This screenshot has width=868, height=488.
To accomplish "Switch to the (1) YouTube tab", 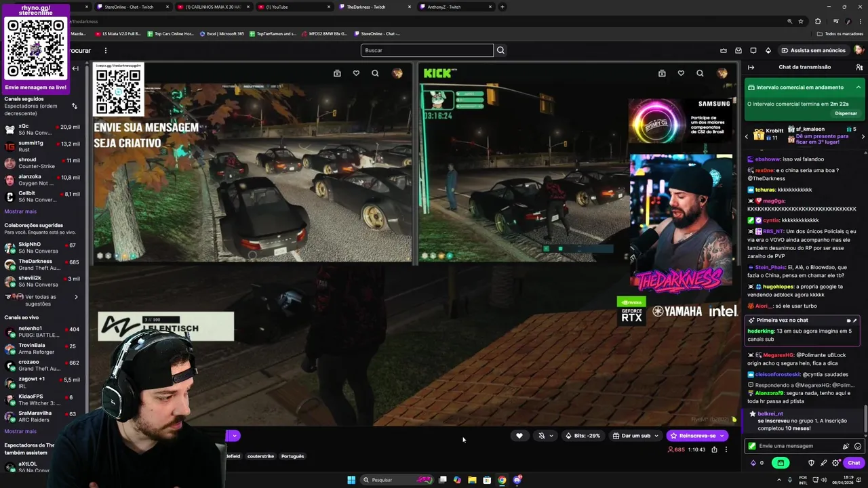I will click(x=294, y=7).
